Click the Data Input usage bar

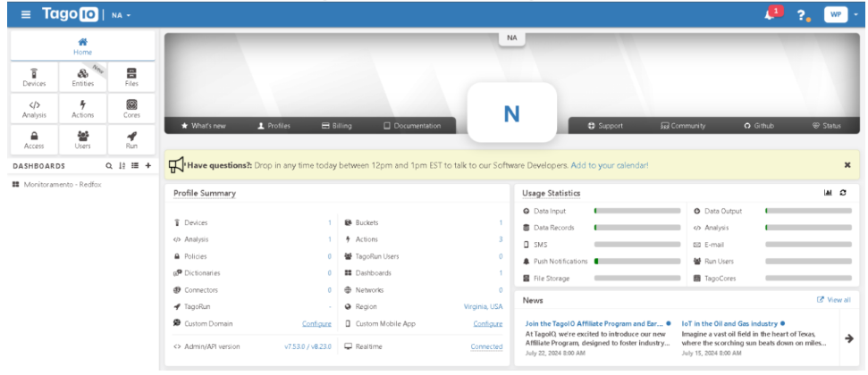click(x=637, y=211)
